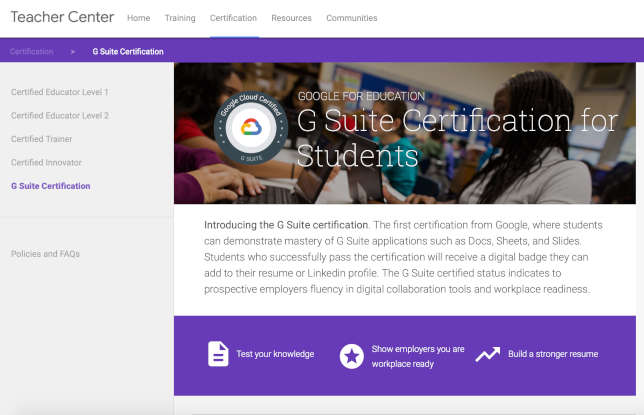Click the Test your knowledge text
Viewport: 644px width, 415px height.
(275, 354)
